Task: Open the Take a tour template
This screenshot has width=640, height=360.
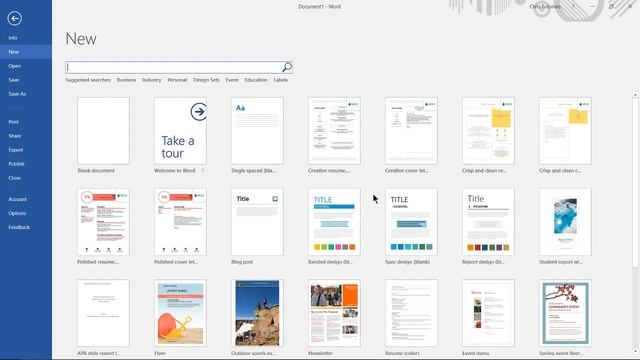Action: click(180, 131)
